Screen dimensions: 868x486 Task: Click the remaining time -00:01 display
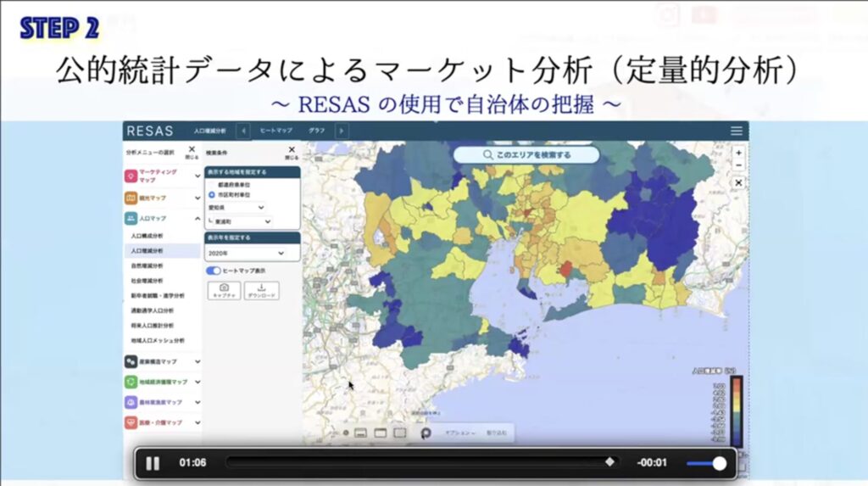652,463
